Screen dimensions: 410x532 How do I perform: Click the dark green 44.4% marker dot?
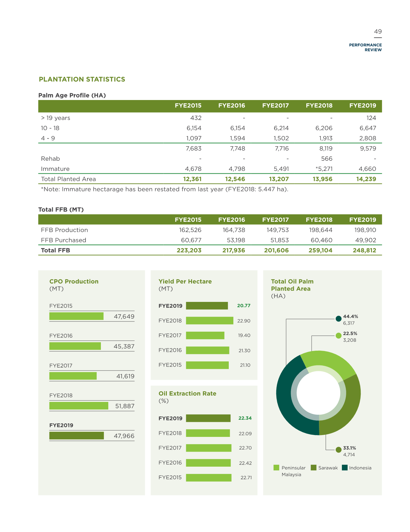pyautogui.click(x=339, y=319)
